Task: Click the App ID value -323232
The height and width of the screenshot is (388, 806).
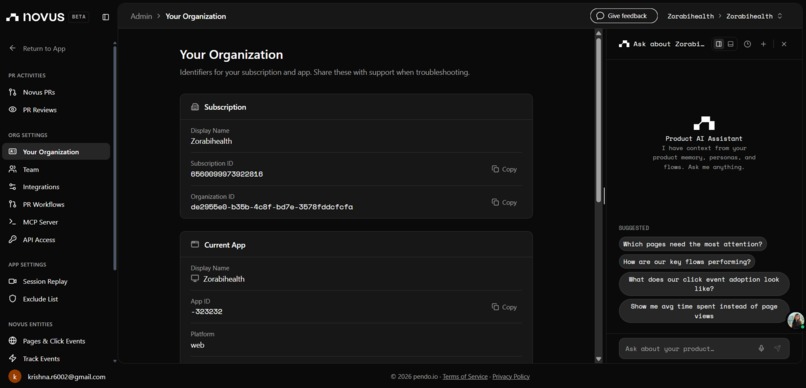Action: pyautogui.click(x=206, y=312)
